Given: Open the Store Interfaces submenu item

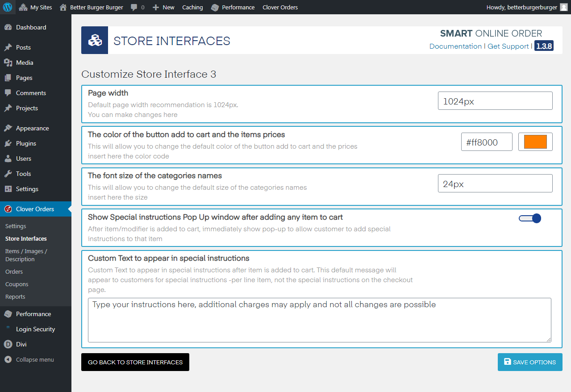Looking at the screenshot, I should point(26,239).
